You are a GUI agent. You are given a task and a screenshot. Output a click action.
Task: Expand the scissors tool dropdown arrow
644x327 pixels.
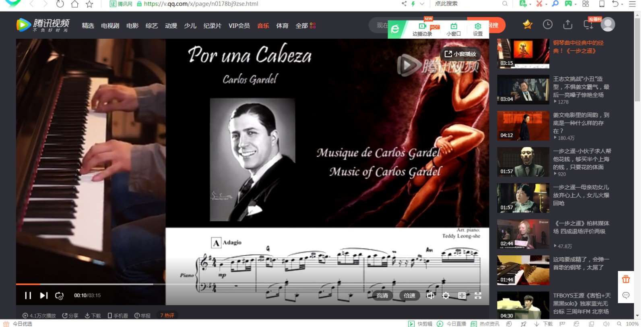(x=546, y=4)
